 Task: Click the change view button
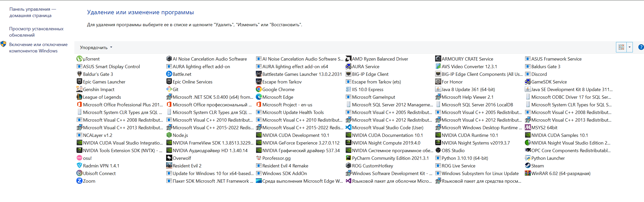(x=621, y=47)
